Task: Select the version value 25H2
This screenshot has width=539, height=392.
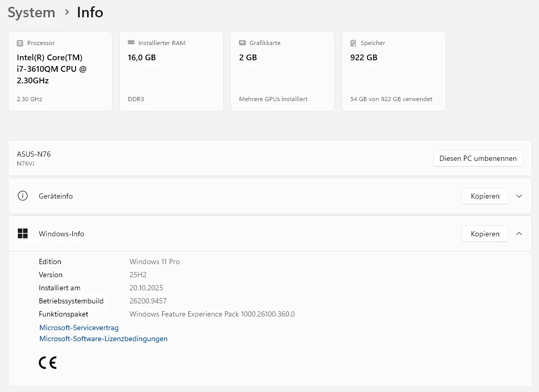Action: click(138, 275)
